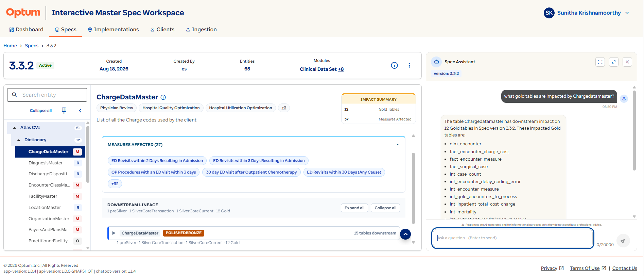Screen dimensions: 644x276
Task: Open ED Revisits within 2 Days measure
Action: click(x=157, y=161)
